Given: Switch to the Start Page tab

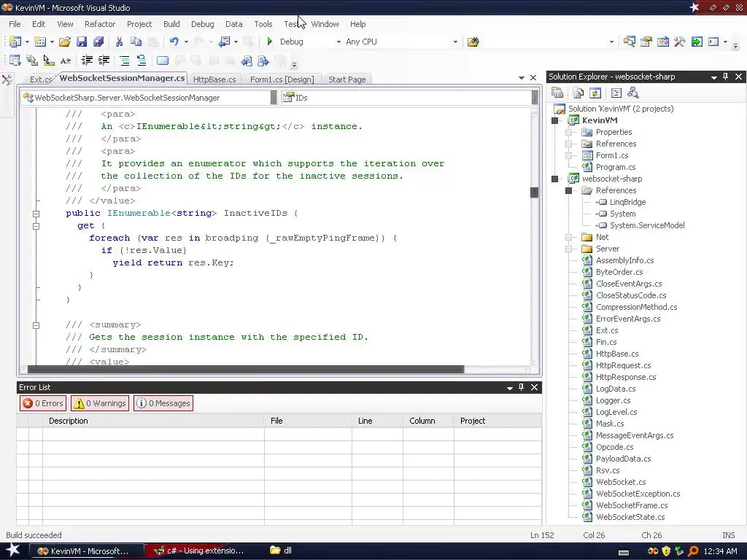Looking at the screenshot, I should (347, 79).
